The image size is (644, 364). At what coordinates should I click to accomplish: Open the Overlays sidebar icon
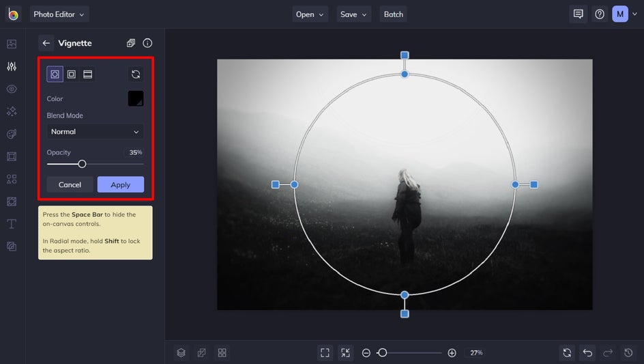(x=12, y=201)
